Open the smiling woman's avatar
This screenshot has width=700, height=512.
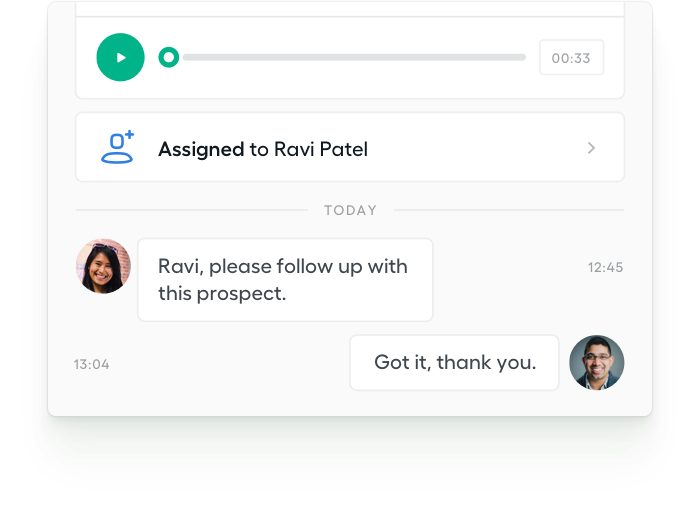(x=103, y=266)
